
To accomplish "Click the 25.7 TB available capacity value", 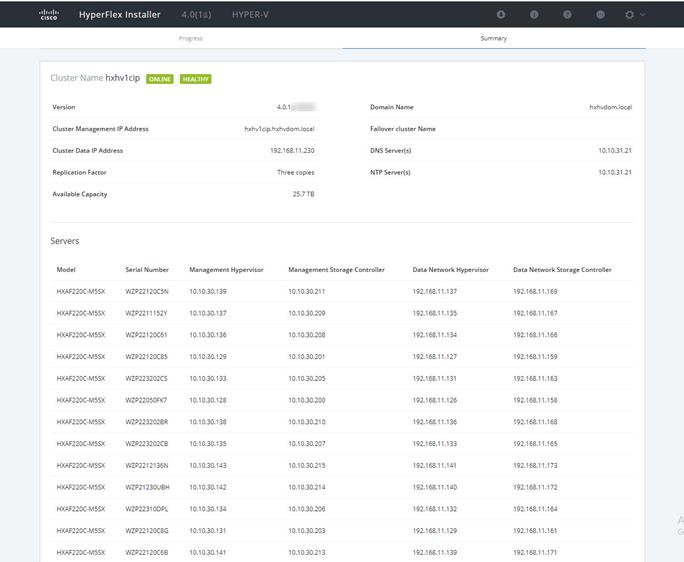I will pos(304,194).
